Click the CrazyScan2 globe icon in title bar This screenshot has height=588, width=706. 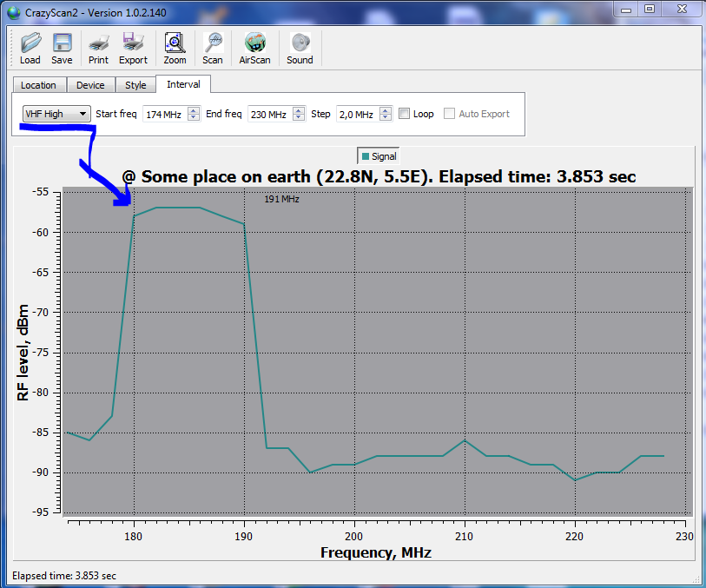point(12,9)
